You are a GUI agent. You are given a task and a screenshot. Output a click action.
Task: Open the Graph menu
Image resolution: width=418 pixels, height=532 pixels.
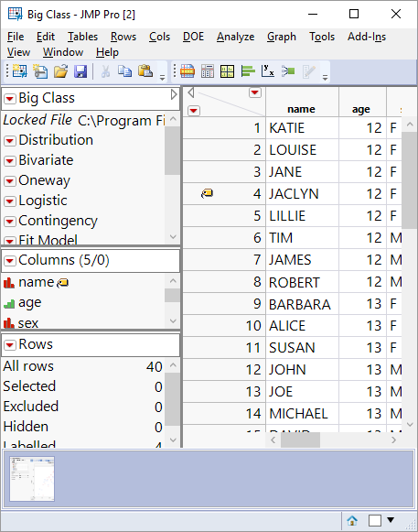tap(282, 37)
